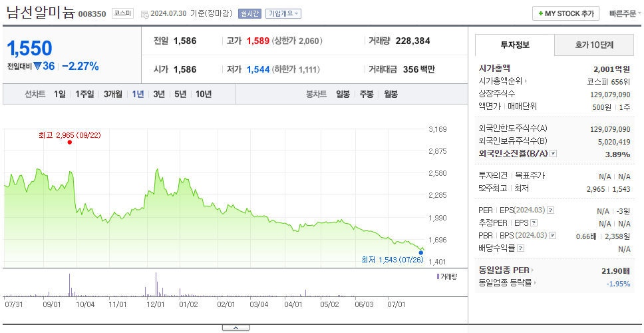Click the blue 최저 1,543 low-point marker
The height and width of the screenshot is (333, 644).
(421, 252)
